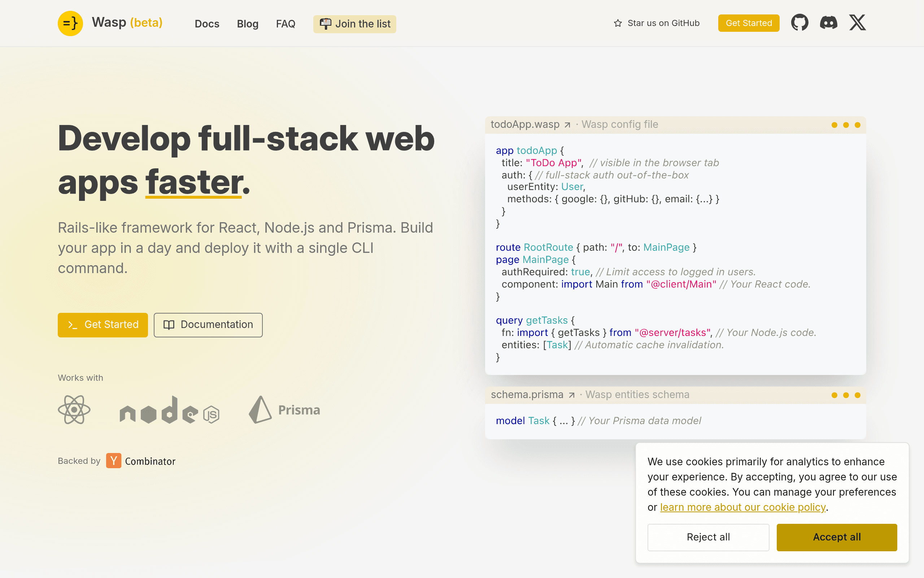The image size is (924, 578).
Task: Open the FAQ menu item
Action: [x=286, y=24]
